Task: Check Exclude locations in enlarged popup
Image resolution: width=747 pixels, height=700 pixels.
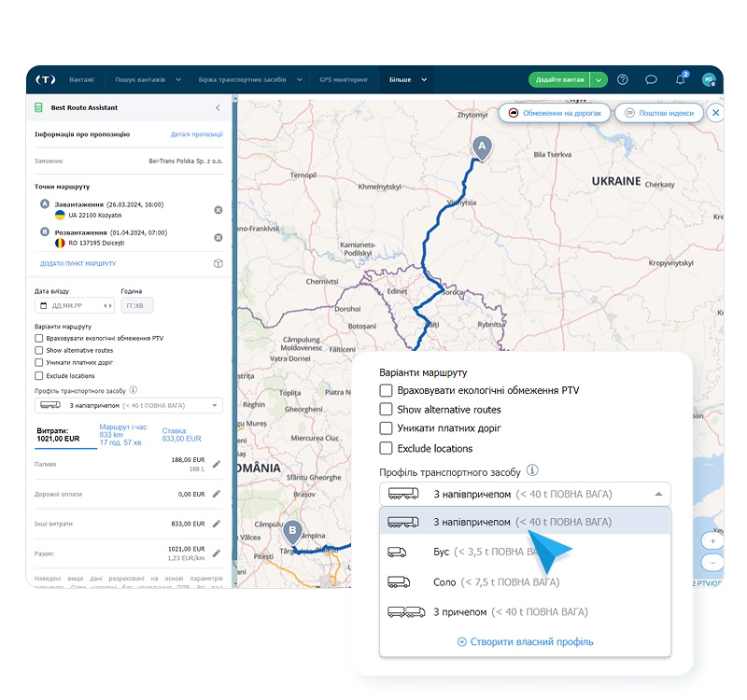Action: tap(386, 448)
